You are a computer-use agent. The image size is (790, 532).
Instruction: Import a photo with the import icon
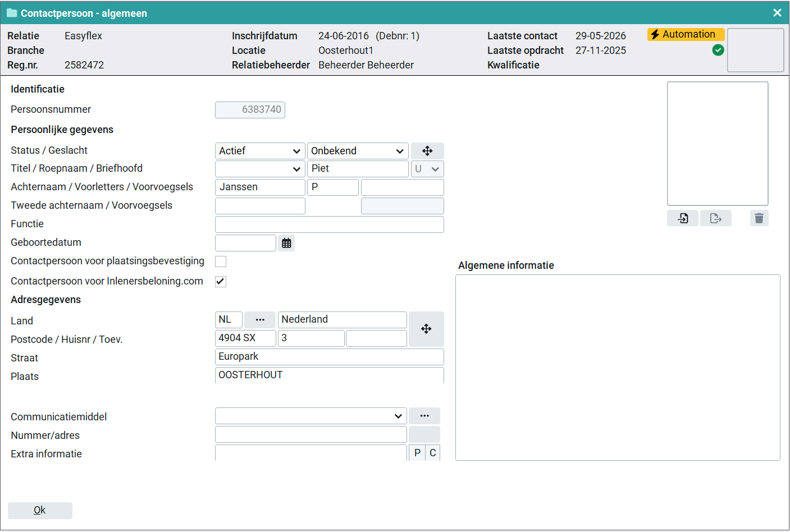[683, 218]
